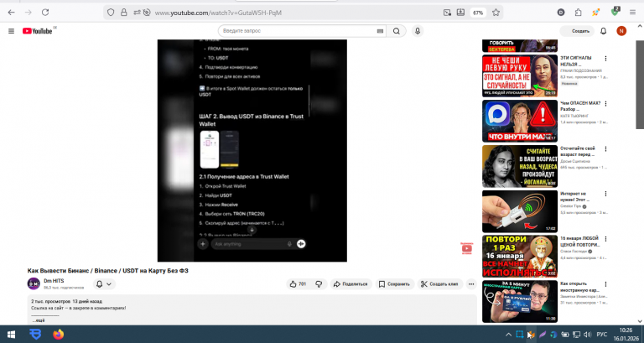The image size is (644, 343).
Task: Click the screenshot selection tray icon
Action: pos(519,335)
